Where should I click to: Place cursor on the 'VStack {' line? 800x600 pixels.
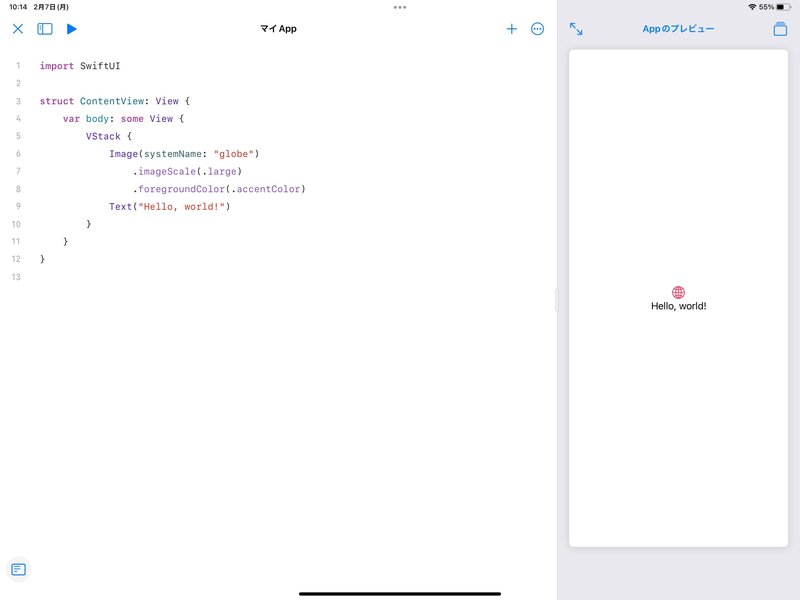pos(109,136)
